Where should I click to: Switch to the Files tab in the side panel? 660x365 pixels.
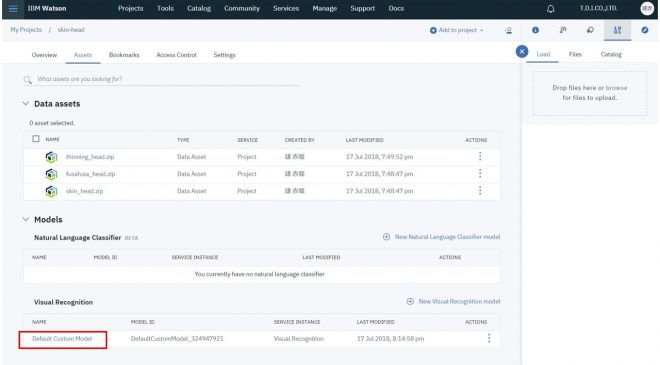tap(575, 54)
